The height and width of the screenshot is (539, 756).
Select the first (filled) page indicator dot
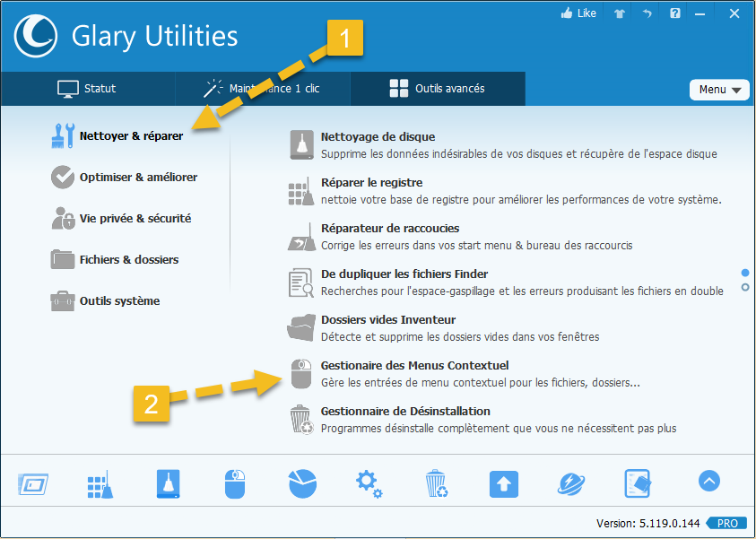[x=745, y=274]
